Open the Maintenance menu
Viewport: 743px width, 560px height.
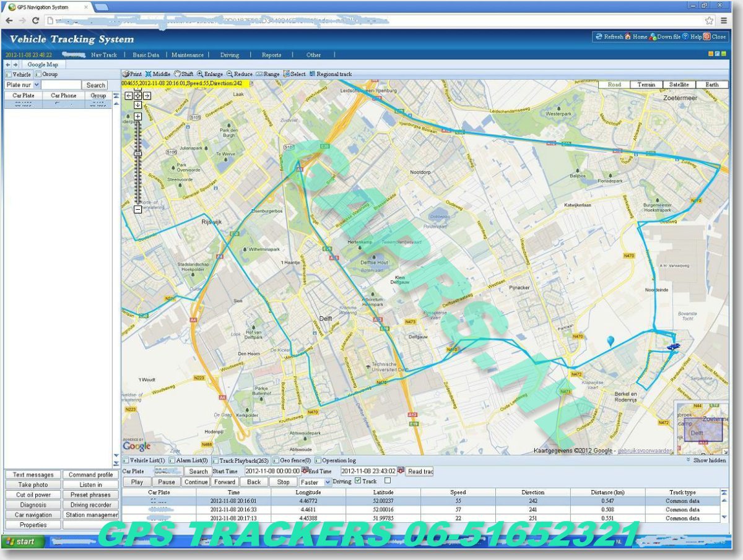pos(188,55)
